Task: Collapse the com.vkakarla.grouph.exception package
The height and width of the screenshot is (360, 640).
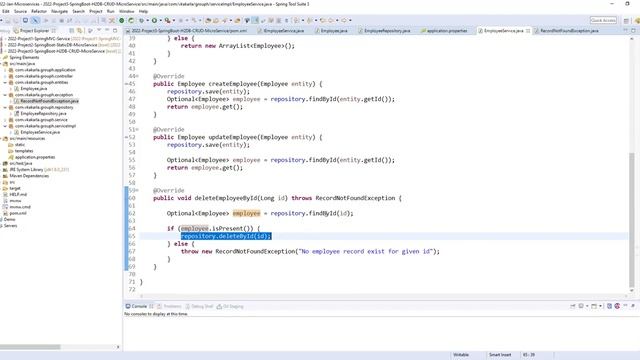Action: pyautogui.click(x=5, y=95)
